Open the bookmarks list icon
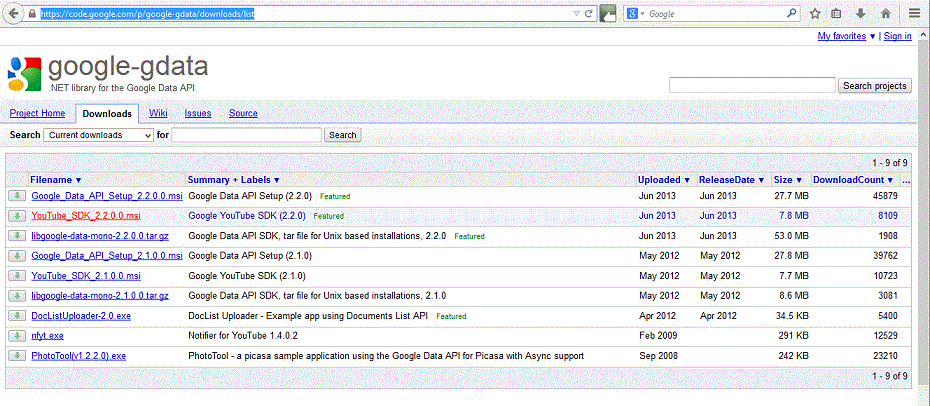Image resolution: width=930 pixels, height=406 pixels. click(836, 13)
